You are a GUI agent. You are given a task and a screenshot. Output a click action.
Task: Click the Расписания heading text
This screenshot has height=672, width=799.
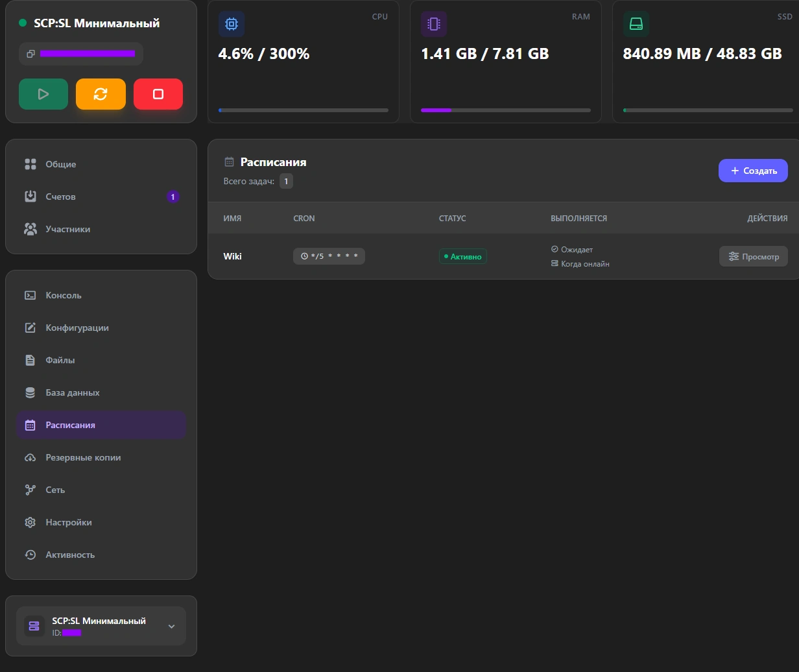[273, 162]
